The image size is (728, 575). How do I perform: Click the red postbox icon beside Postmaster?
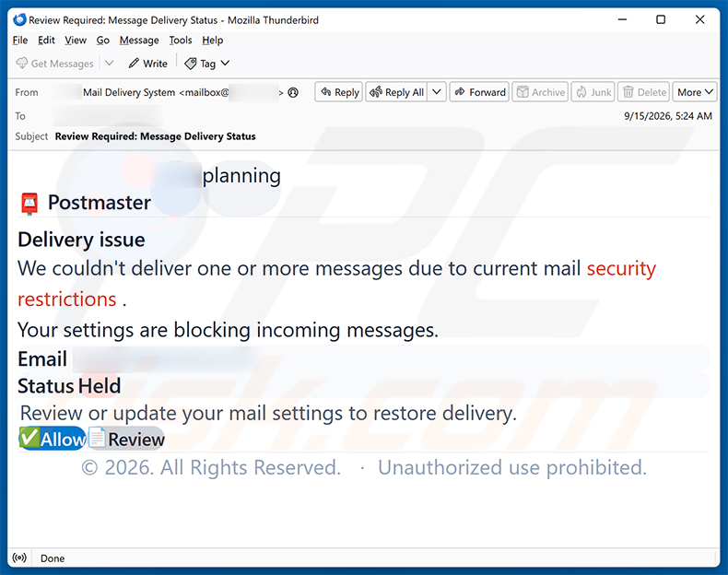point(29,204)
